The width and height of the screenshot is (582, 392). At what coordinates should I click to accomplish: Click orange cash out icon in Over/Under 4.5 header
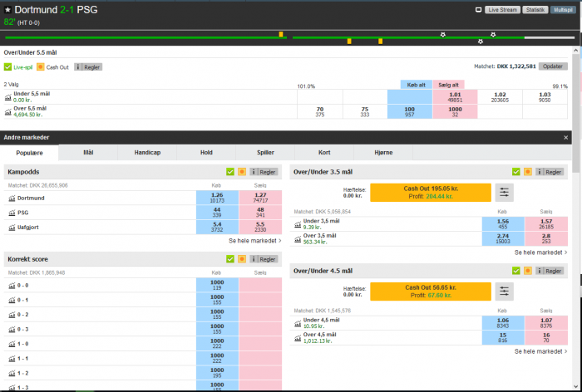(528, 271)
